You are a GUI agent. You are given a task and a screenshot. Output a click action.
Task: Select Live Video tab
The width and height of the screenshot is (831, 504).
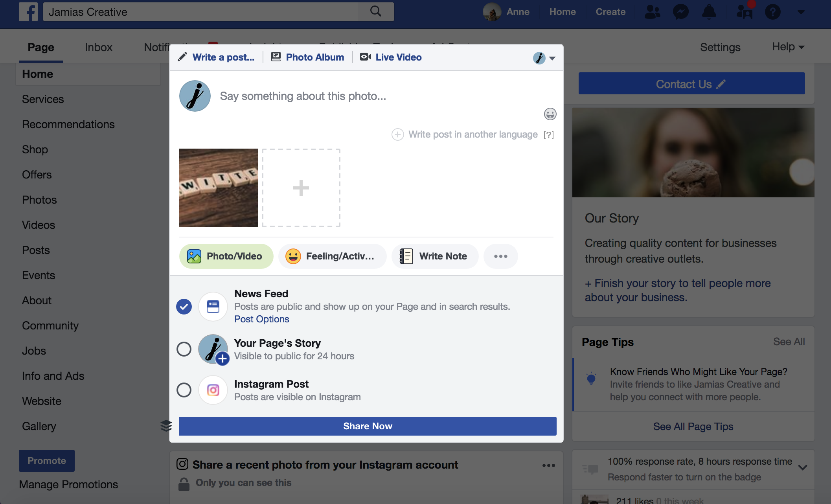coord(391,57)
